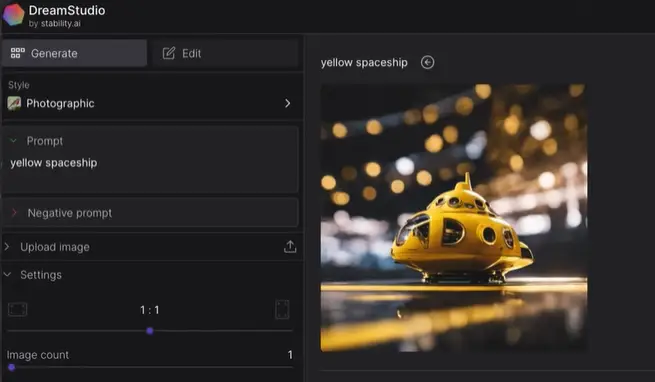Click the aspect ratio slider handle

point(150,331)
